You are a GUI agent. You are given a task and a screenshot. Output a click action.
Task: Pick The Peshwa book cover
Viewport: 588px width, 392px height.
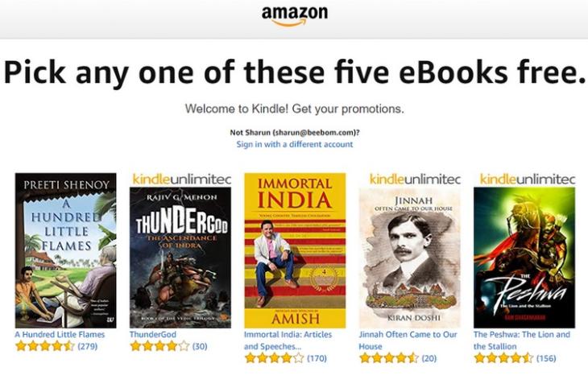[x=524, y=258]
